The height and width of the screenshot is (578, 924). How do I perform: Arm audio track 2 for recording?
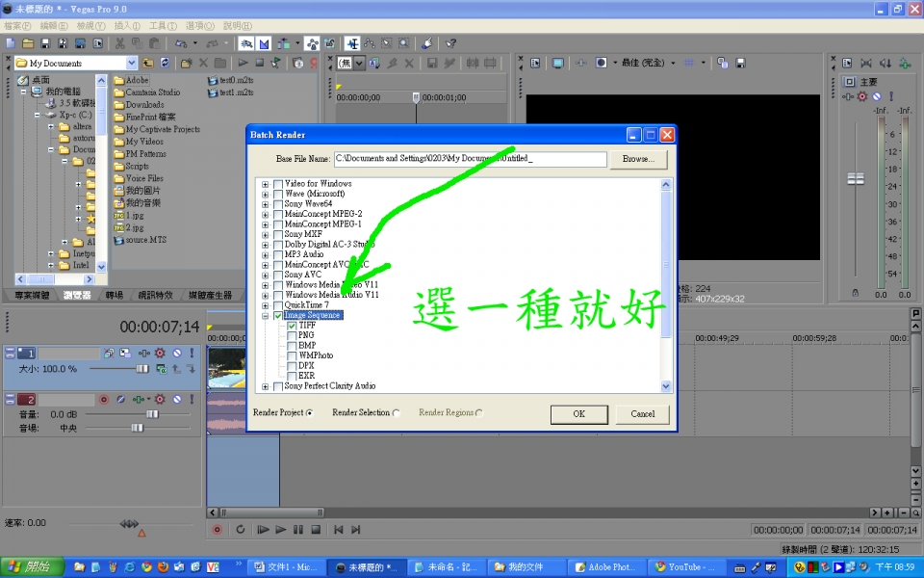click(104, 399)
